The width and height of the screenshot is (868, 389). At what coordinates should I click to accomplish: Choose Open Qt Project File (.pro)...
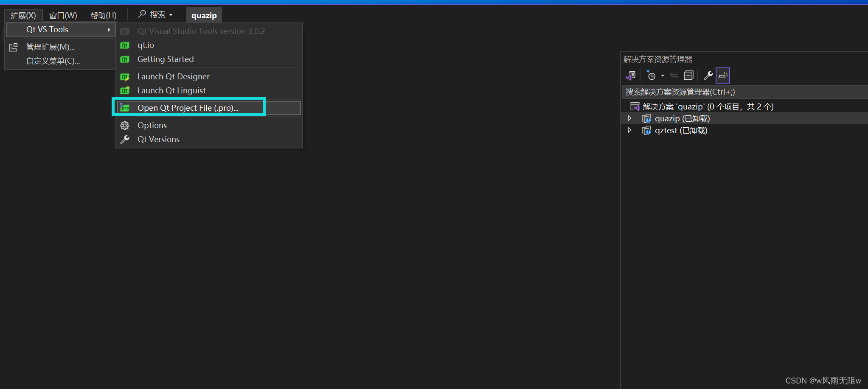coord(188,108)
